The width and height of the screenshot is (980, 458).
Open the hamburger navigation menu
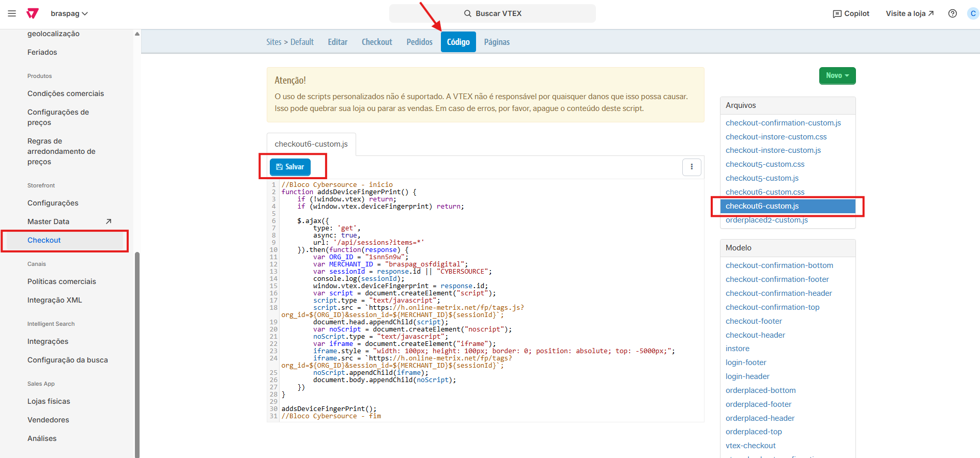(12, 13)
